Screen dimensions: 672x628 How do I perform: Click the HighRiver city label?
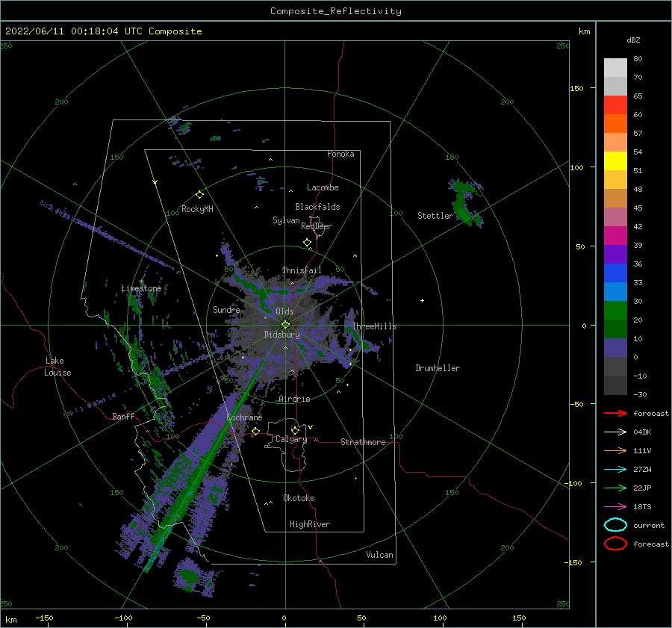click(310, 524)
